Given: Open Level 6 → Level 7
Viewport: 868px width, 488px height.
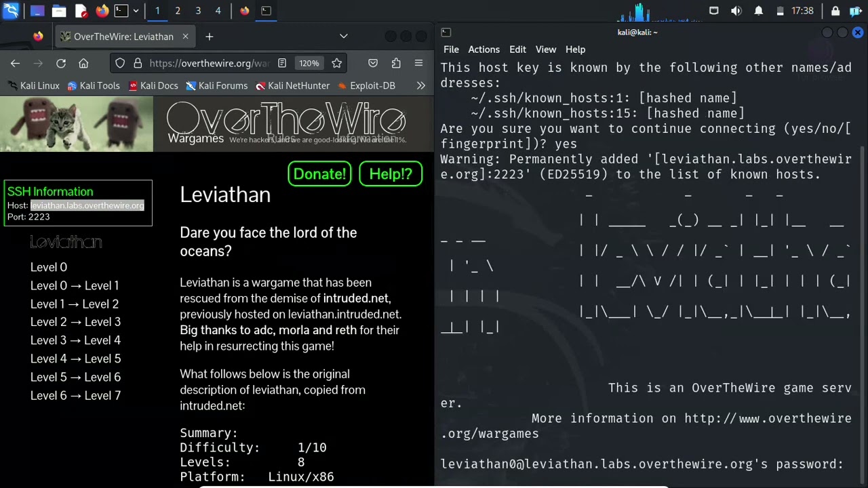Looking at the screenshot, I should (75, 396).
